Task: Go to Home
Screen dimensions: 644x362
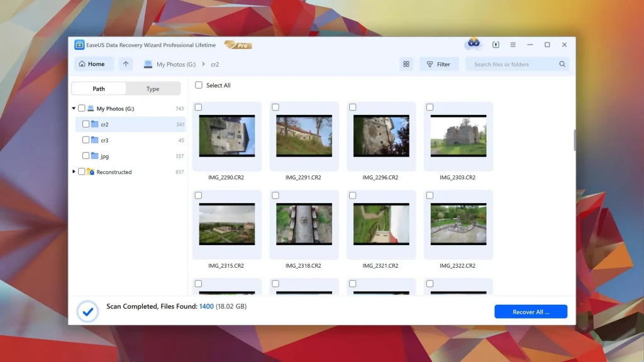Action: [92, 64]
